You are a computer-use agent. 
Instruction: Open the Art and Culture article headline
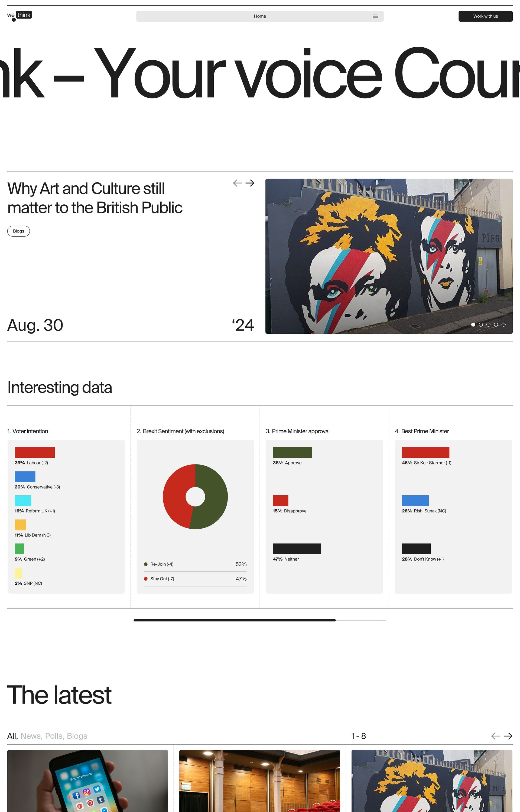click(x=95, y=198)
